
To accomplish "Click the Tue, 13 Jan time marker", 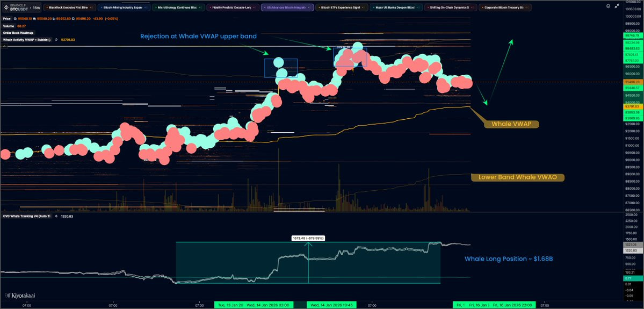I will [229, 305].
